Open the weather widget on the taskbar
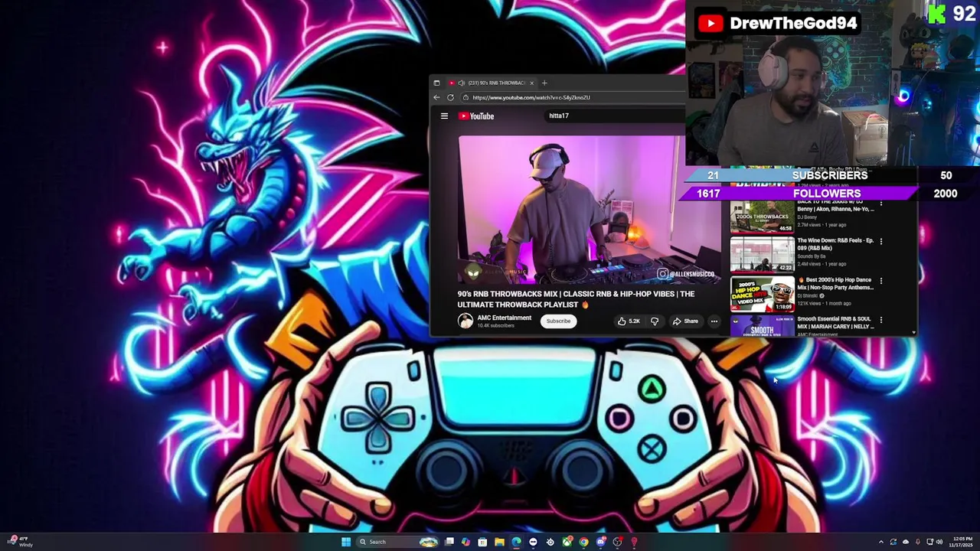980x551 pixels. [21, 542]
